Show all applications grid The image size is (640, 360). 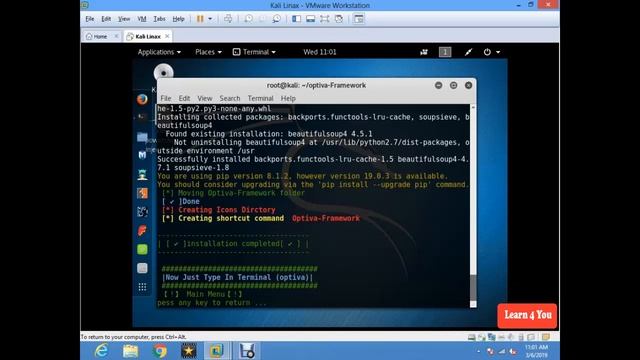142,287
